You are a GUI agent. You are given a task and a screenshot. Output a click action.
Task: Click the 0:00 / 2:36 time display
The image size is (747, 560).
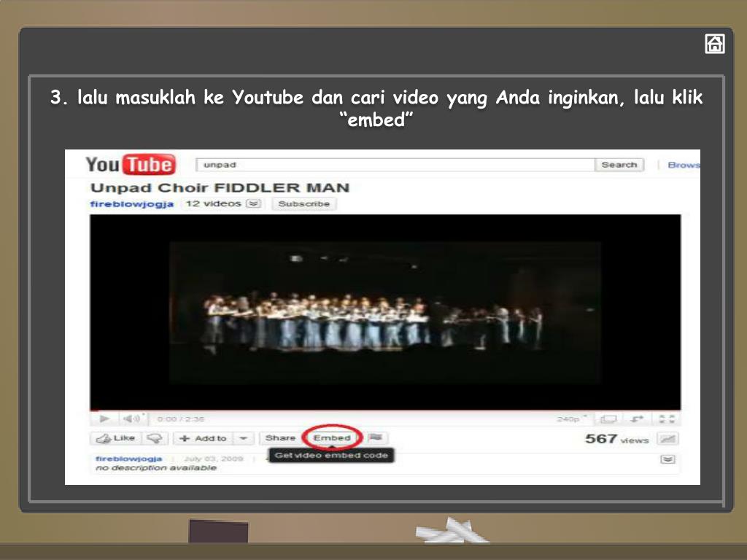pyautogui.click(x=181, y=419)
